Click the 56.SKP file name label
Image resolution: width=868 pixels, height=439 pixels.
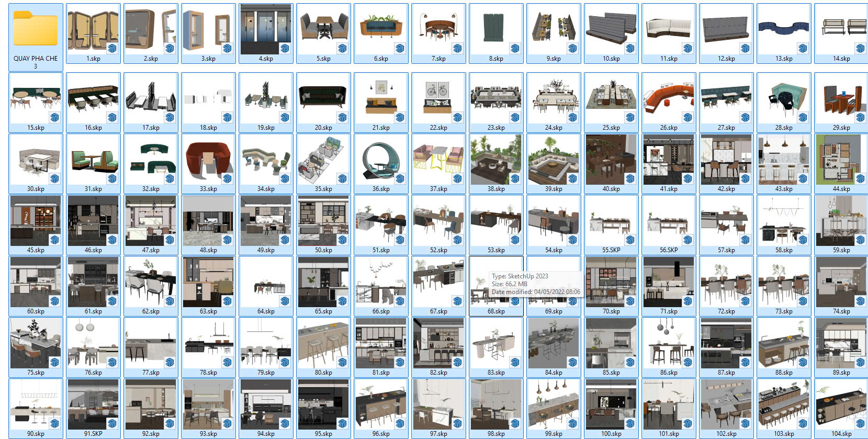(669, 250)
